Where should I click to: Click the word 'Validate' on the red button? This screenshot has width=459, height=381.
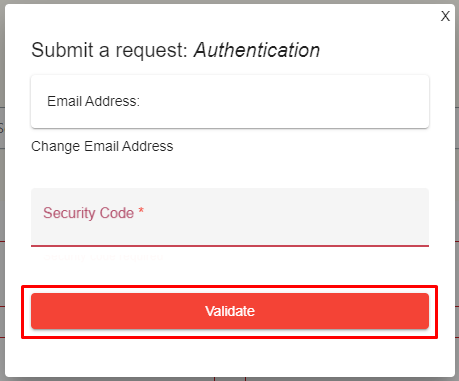point(230,311)
